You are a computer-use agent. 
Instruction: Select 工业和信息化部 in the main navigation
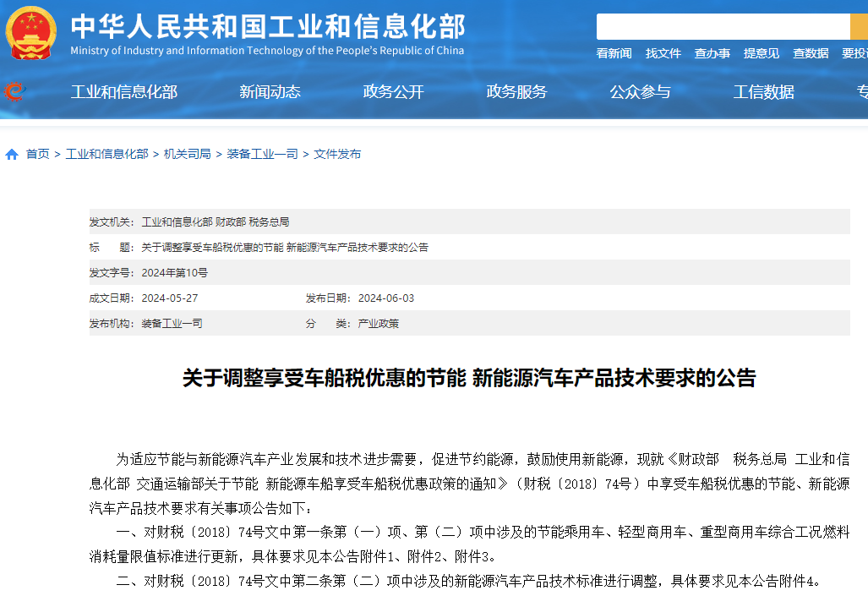tap(123, 92)
